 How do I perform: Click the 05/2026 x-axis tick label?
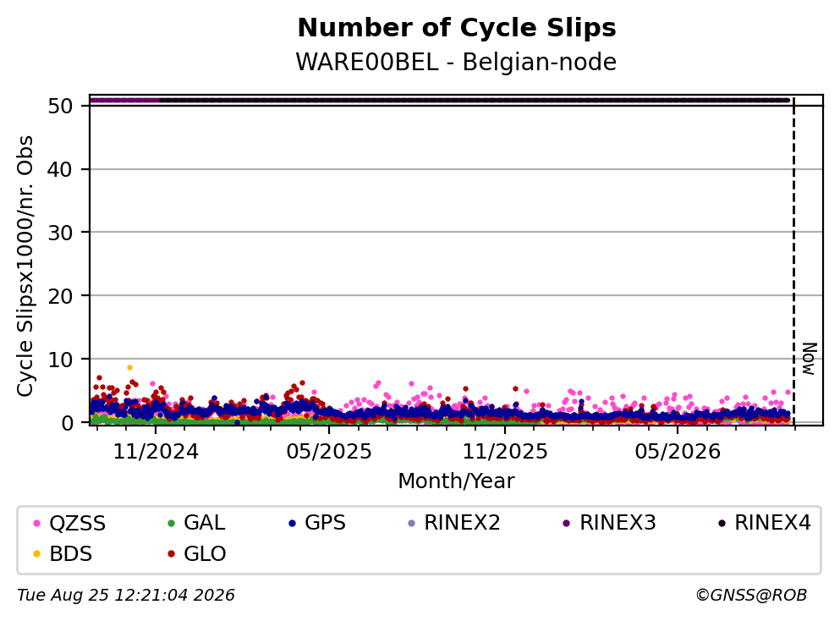tap(678, 452)
